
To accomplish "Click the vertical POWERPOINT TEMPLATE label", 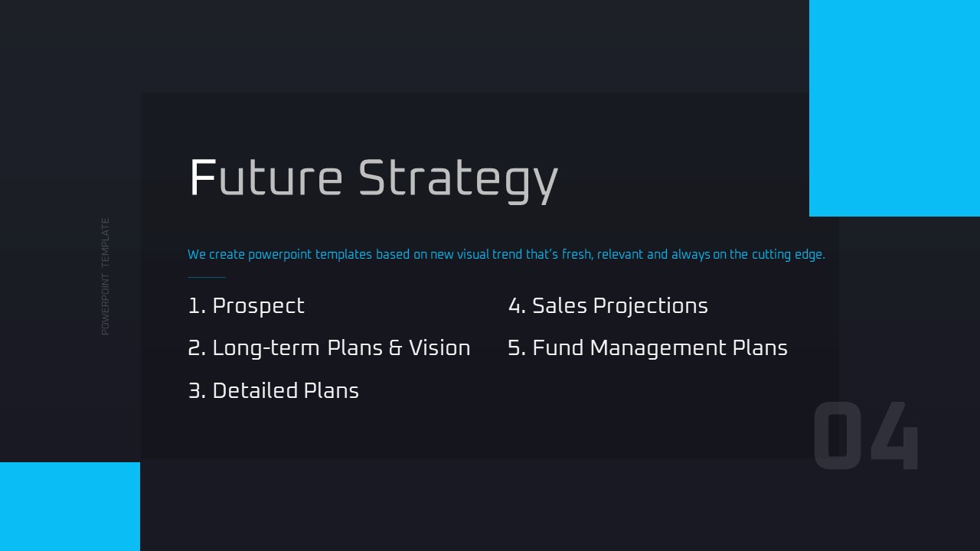I will pyautogui.click(x=106, y=276).
